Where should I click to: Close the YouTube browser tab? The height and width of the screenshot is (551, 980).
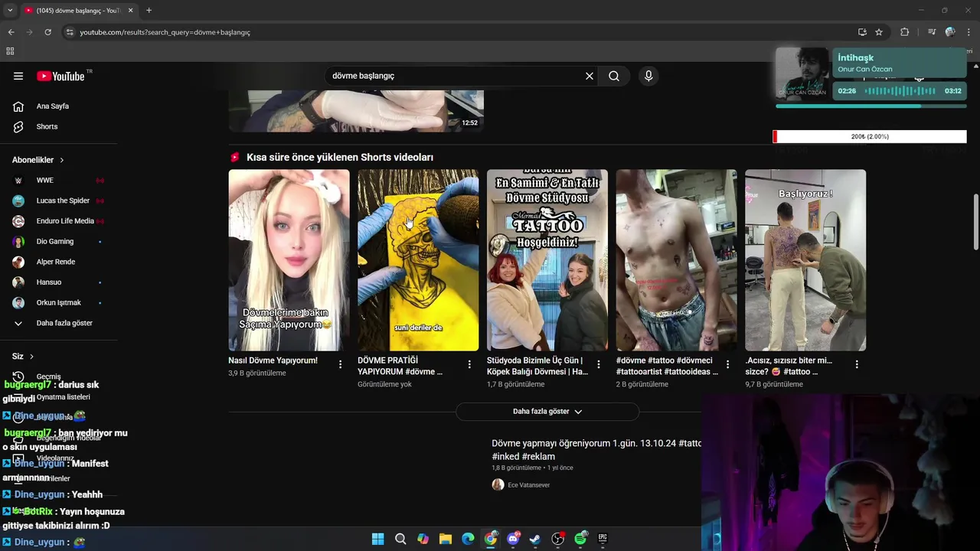(x=131, y=11)
